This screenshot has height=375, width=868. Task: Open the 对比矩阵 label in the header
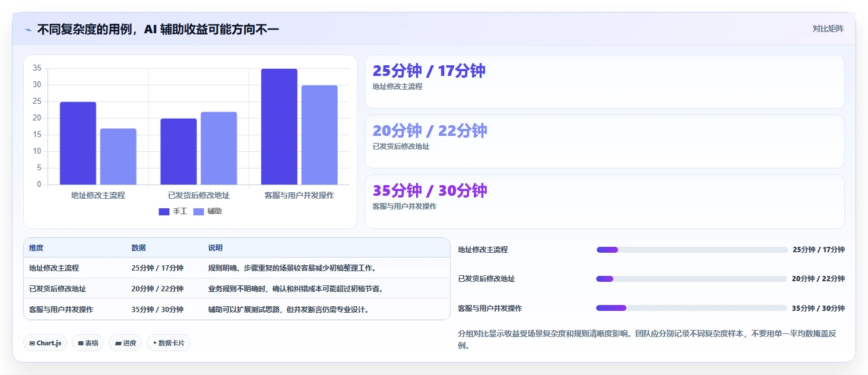(828, 28)
